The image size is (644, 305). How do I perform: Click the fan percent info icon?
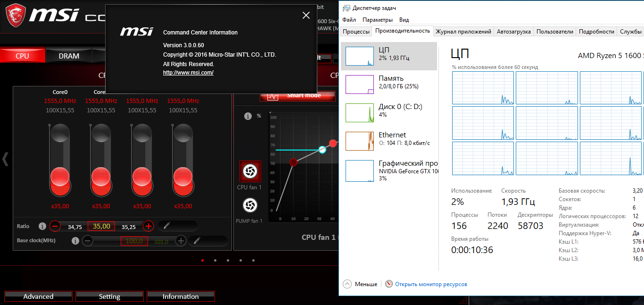pyautogui.click(x=248, y=116)
